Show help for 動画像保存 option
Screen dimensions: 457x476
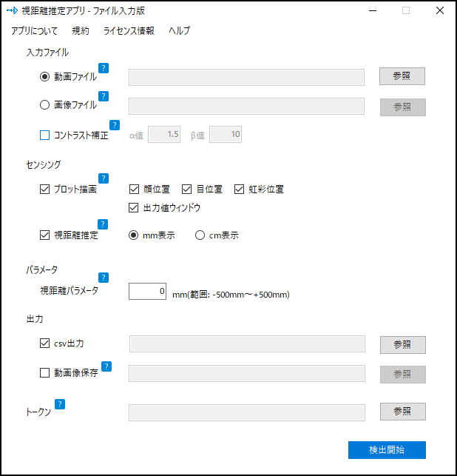click(x=106, y=366)
